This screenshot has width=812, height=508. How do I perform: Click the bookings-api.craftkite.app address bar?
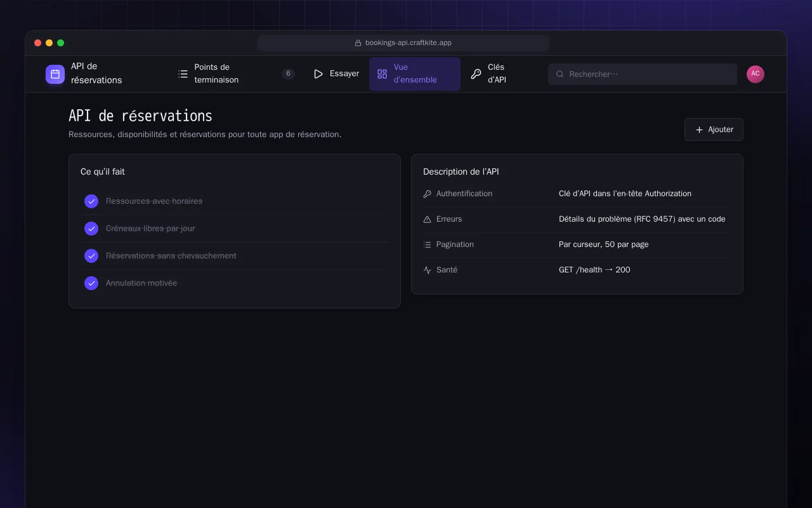(x=403, y=43)
